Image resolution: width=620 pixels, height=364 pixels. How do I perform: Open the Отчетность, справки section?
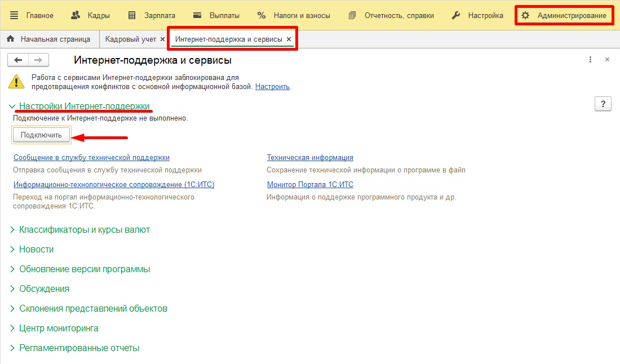[399, 15]
